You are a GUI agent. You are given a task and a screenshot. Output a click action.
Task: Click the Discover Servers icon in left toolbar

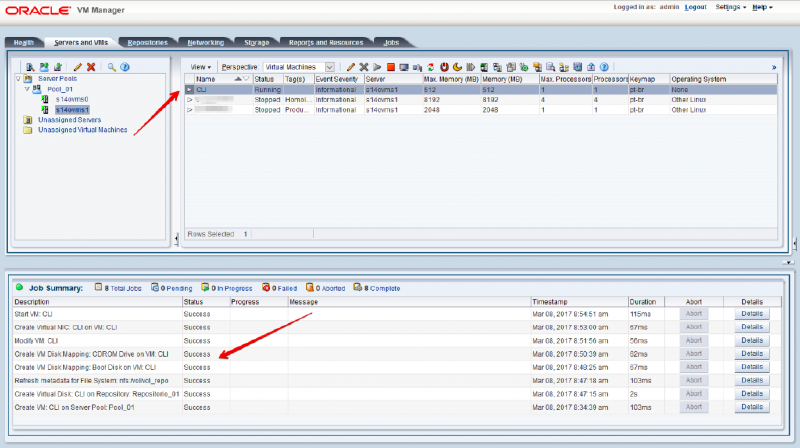pyautogui.click(x=30, y=66)
